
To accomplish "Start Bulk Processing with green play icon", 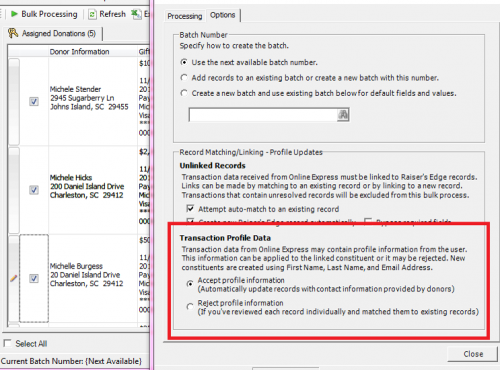I will coord(44,14).
